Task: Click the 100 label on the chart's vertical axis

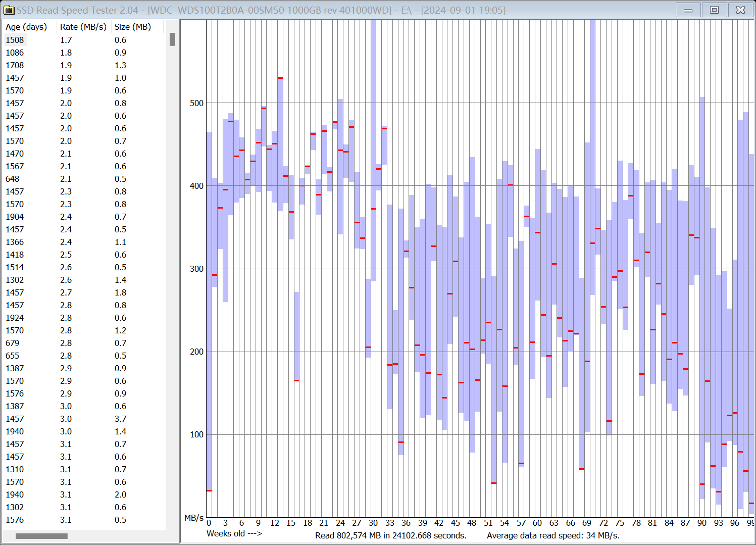Action: 196,434
